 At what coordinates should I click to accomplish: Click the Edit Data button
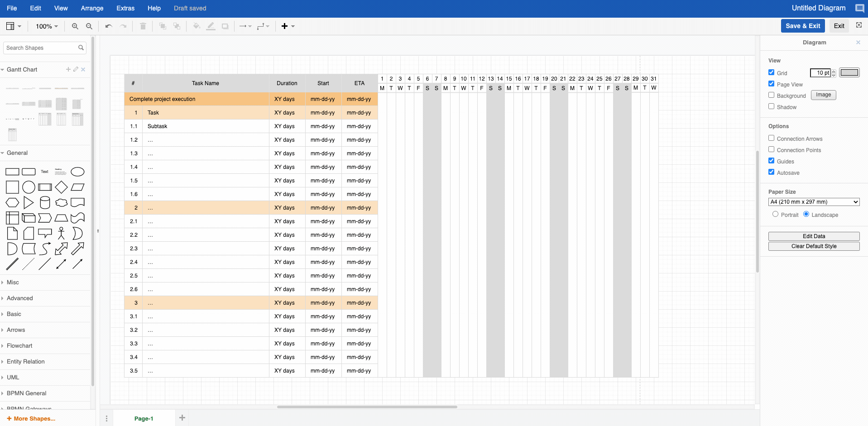coord(813,236)
